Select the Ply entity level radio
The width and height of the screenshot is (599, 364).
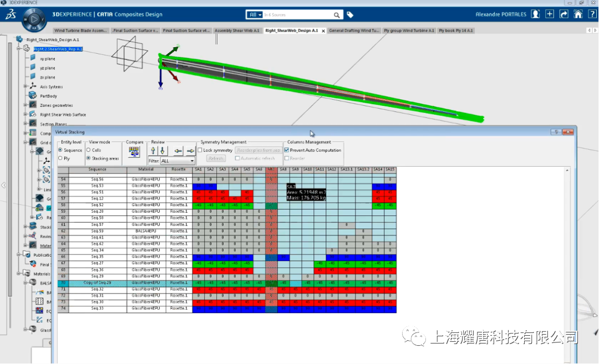click(60, 158)
